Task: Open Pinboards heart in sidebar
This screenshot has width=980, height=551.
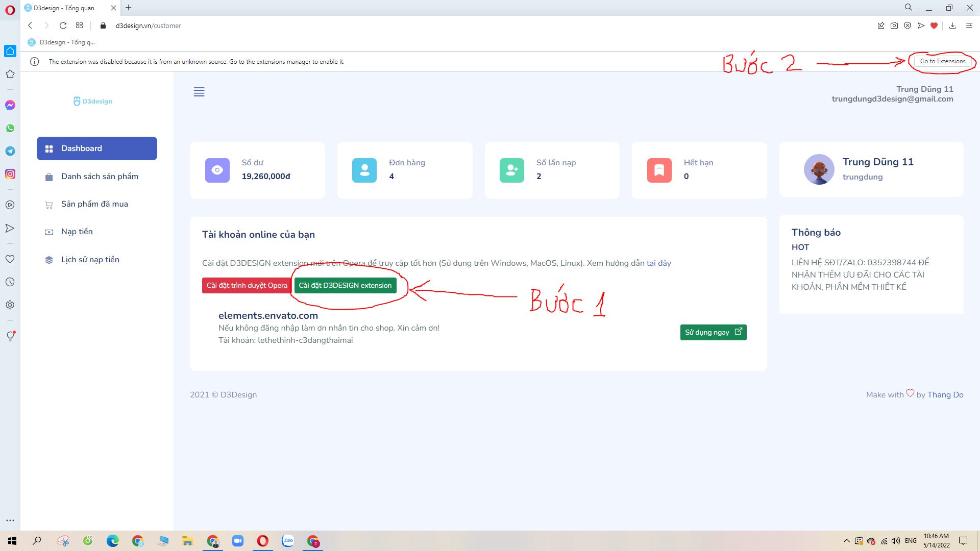Action: [10, 259]
